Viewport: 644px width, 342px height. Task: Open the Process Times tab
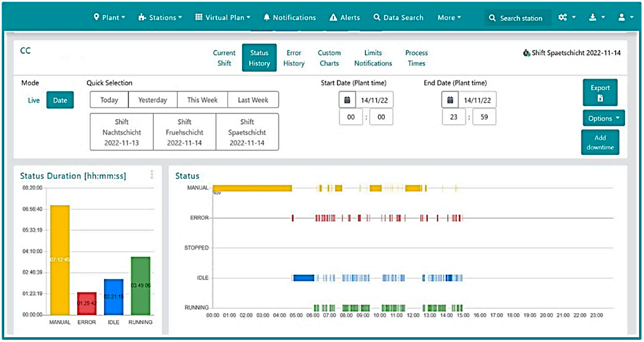[416, 58]
